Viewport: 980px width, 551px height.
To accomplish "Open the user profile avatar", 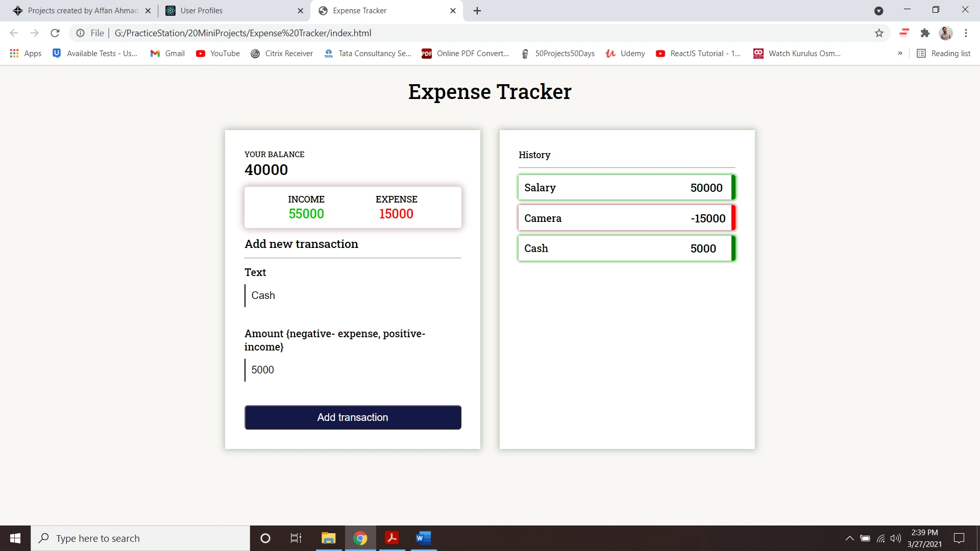I will click(x=946, y=33).
